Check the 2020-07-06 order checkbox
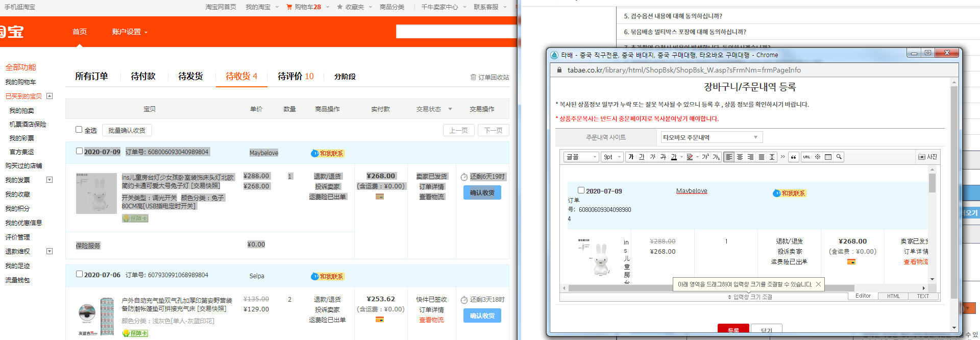Image resolution: width=980 pixels, height=340 pixels. (x=79, y=274)
